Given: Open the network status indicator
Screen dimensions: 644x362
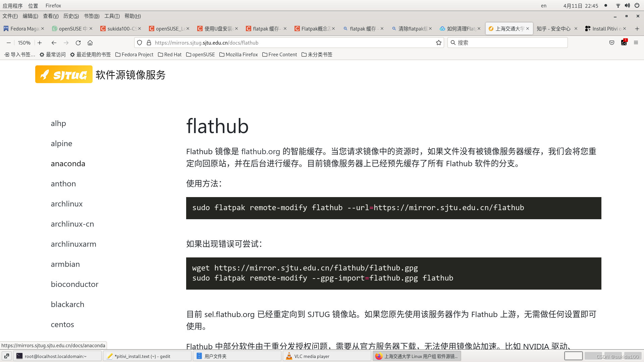Looking at the screenshot, I should click(x=618, y=5).
